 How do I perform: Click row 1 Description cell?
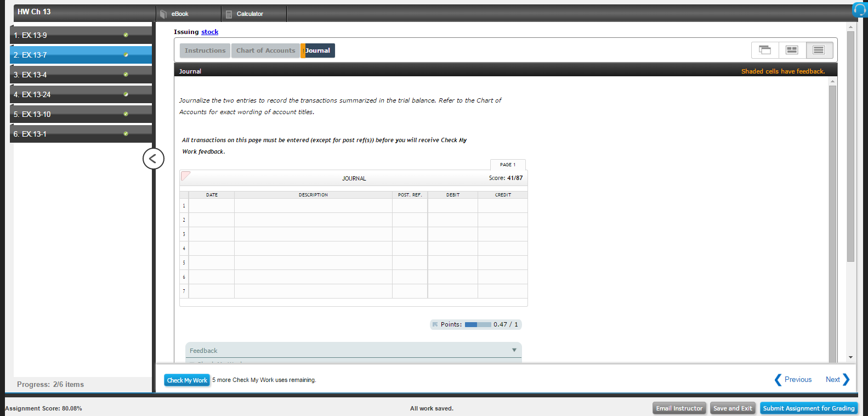tap(313, 206)
